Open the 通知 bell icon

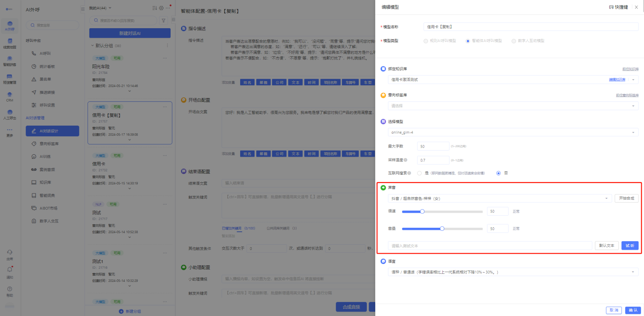tap(10, 270)
